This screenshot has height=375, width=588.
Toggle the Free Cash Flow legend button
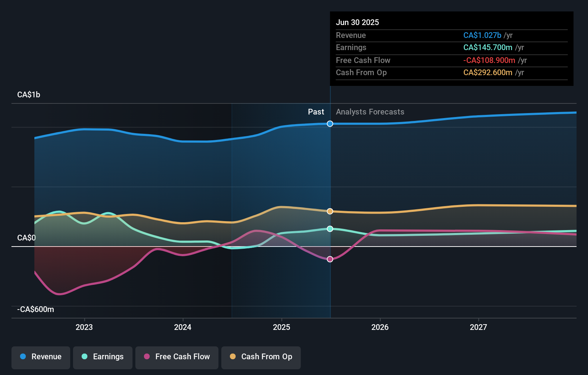click(x=177, y=357)
